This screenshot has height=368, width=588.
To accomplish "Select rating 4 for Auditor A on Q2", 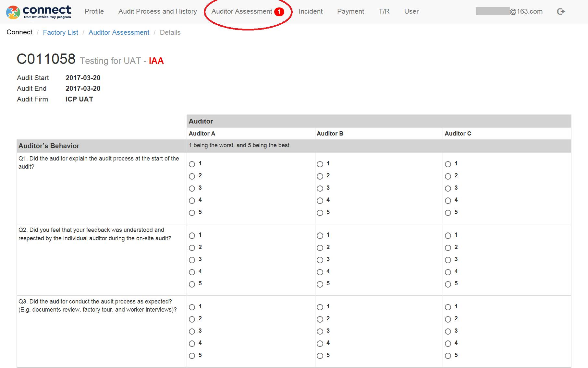I will tap(192, 272).
